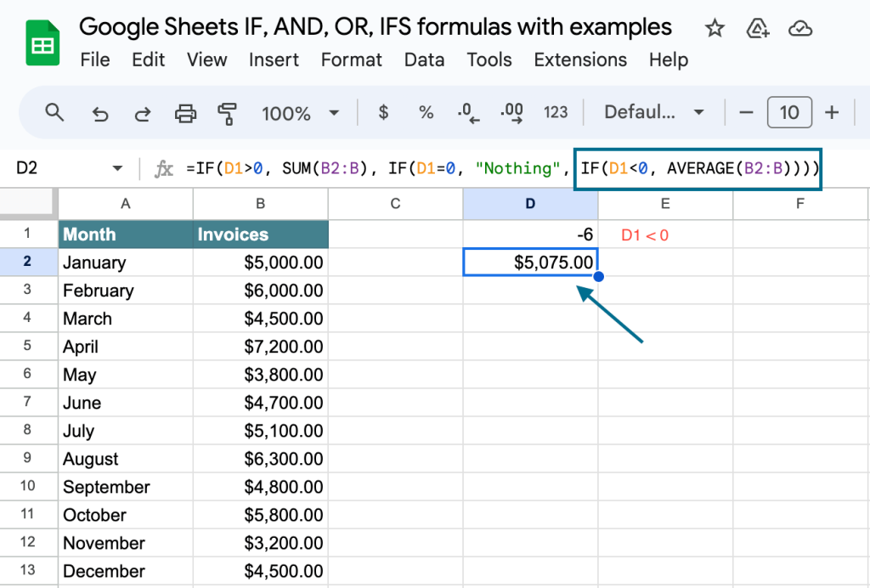Decrease font size with minus button
The height and width of the screenshot is (588, 870).
746,113
